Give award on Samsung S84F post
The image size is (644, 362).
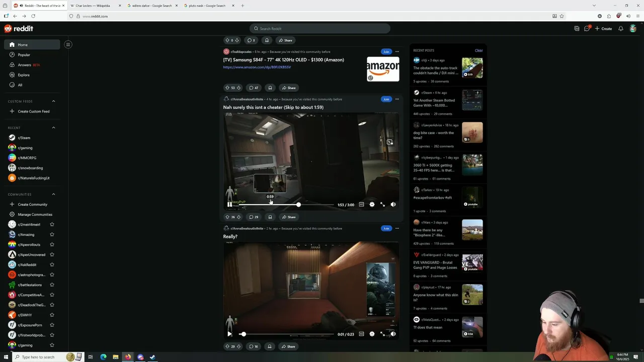coord(270,88)
